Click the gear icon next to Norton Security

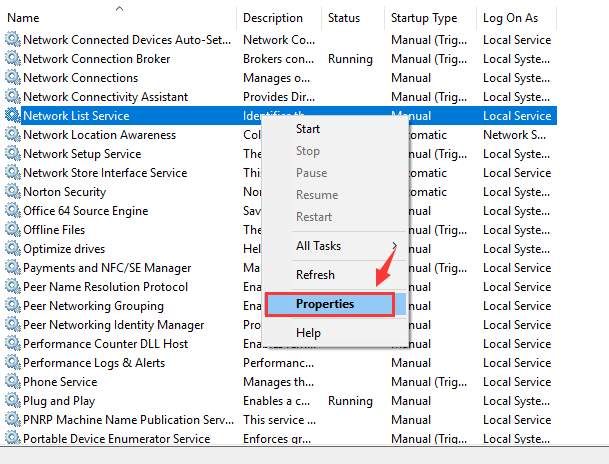[12, 192]
